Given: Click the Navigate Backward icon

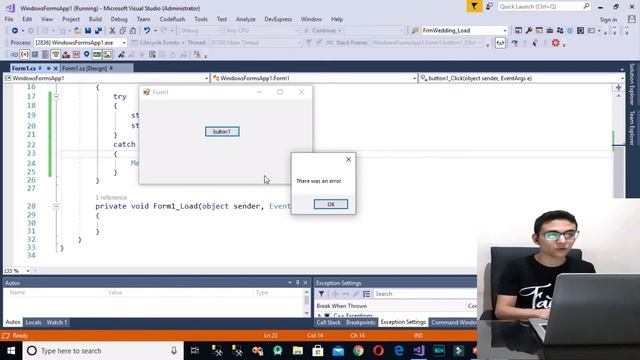Looking at the screenshot, I should pyautogui.click(x=15, y=31).
